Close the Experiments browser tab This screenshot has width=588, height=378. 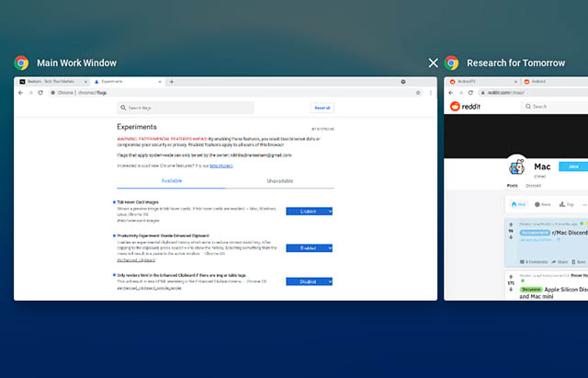tap(160, 82)
